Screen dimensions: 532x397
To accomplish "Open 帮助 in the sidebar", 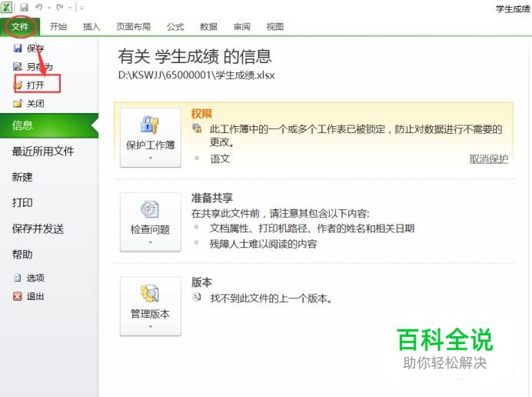I will [x=22, y=255].
